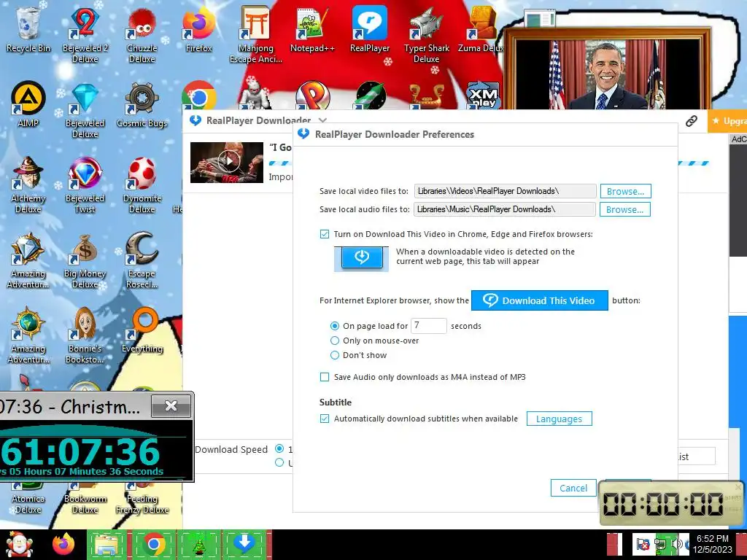Open Firefox from the taskbar
This screenshot has width=747, height=560.
(63, 545)
